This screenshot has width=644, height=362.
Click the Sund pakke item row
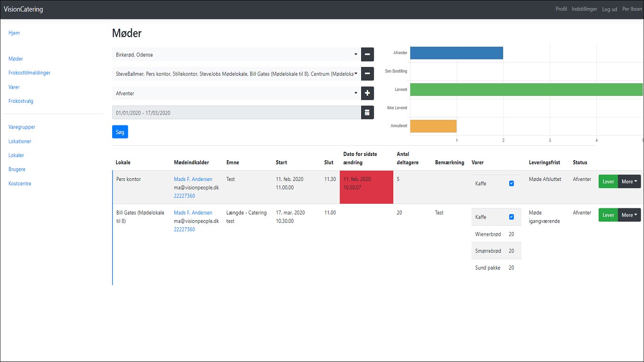(x=496, y=268)
